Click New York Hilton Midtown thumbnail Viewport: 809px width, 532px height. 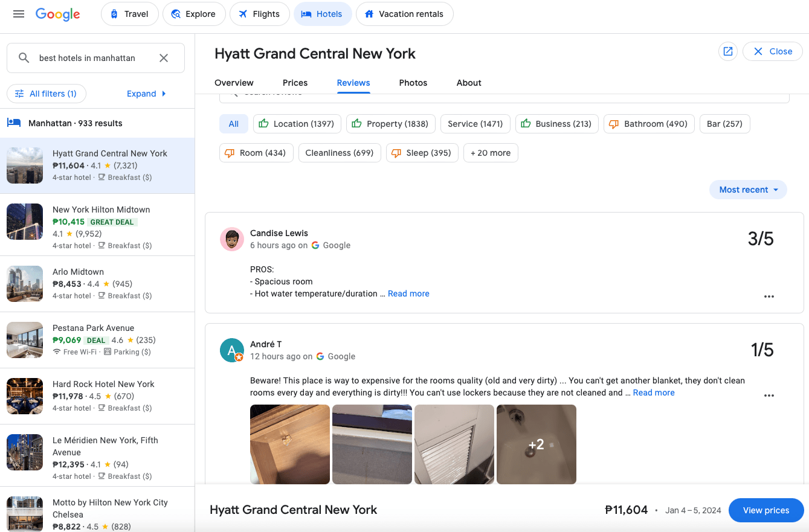pos(25,222)
